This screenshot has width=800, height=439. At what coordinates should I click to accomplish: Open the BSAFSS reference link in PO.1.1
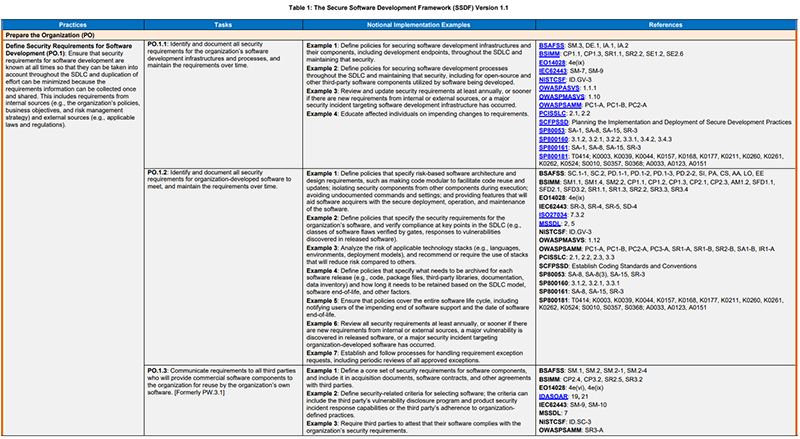[553, 46]
